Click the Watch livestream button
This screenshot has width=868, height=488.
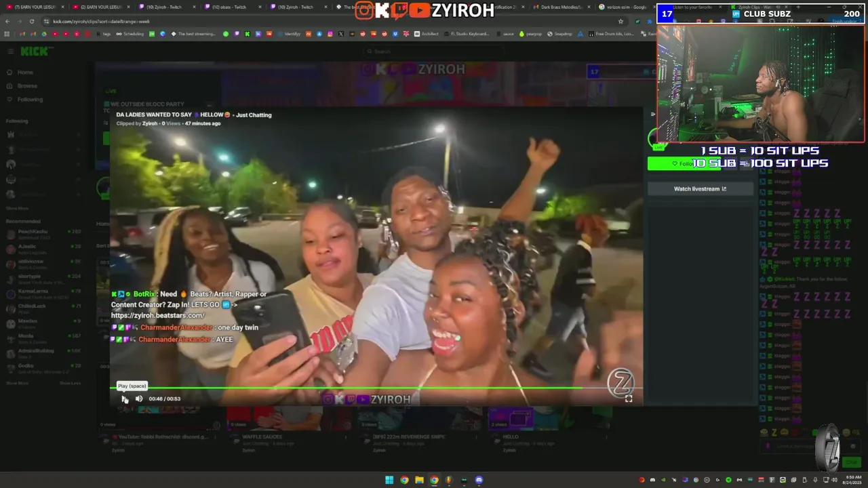click(700, 189)
